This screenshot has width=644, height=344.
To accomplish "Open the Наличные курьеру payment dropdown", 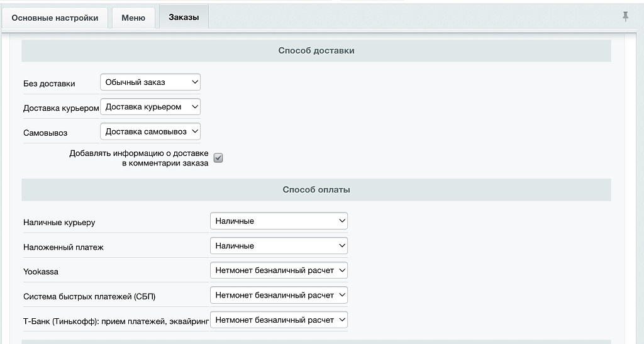I will pos(279,221).
